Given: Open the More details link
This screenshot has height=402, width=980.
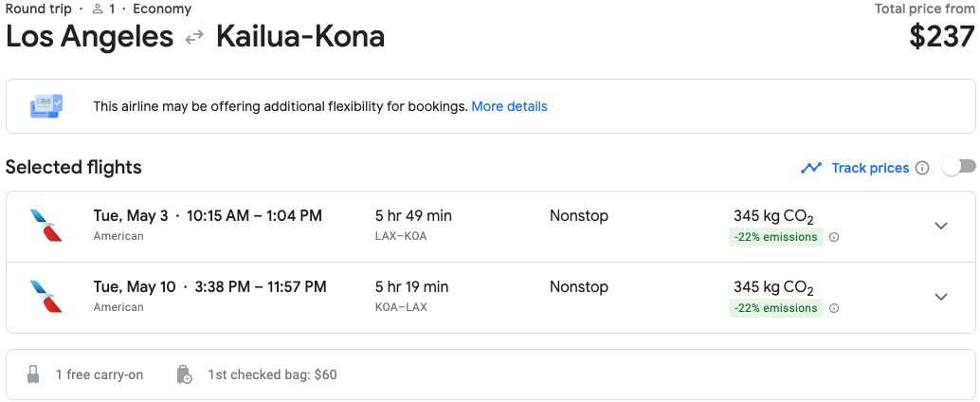Looking at the screenshot, I should pos(509,106).
